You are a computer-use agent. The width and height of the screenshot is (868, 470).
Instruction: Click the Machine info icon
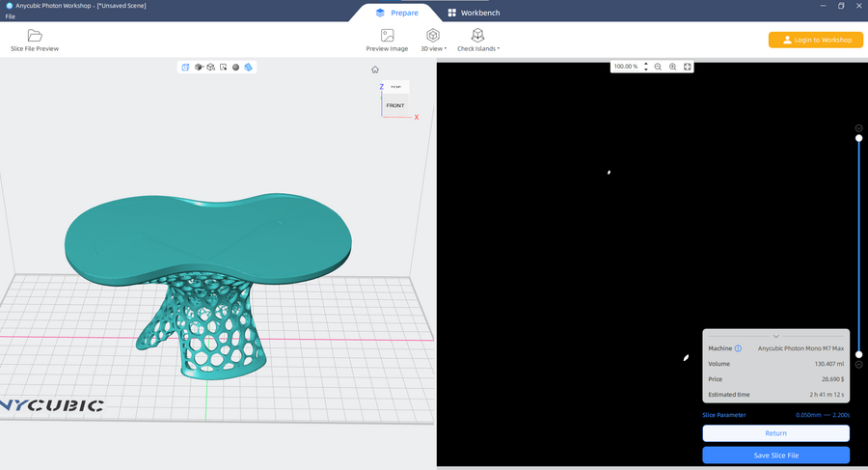tap(739, 348)
